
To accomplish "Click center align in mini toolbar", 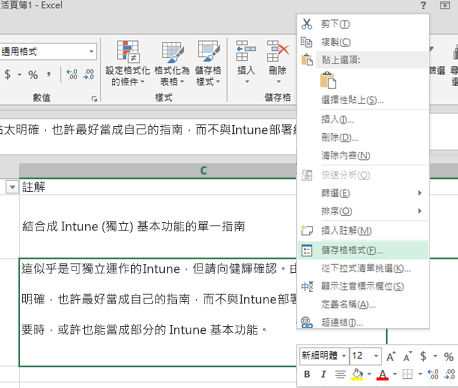I will coord(340,375).
